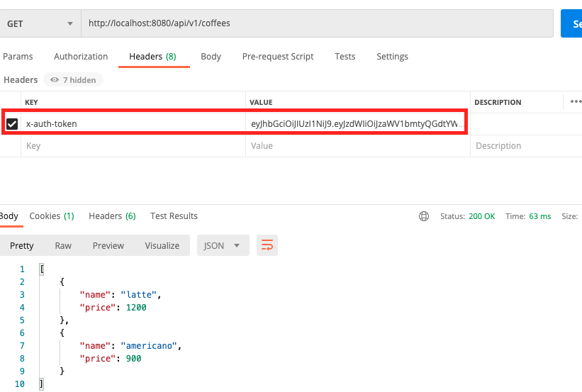Click the request URL field

[317, 23]
